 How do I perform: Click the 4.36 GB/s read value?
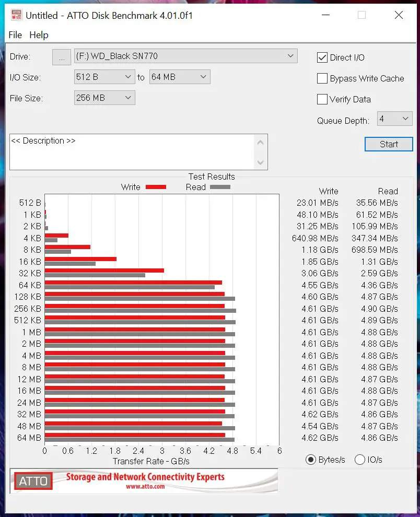point(379,285)
